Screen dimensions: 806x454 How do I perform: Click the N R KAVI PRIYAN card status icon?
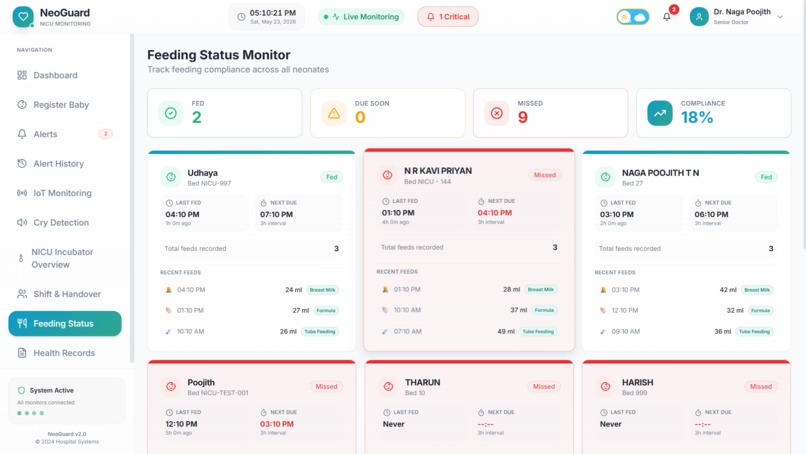pos(388,175)
